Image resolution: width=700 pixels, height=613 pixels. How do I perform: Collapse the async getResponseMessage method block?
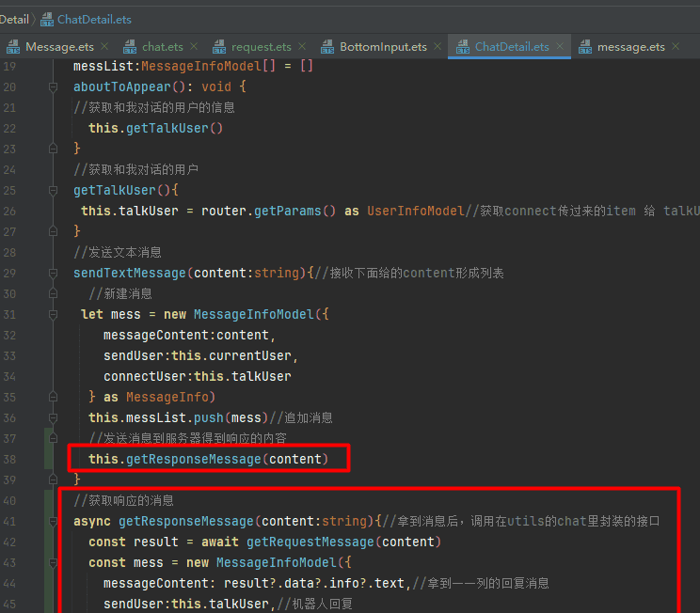[x=53, y=521]
